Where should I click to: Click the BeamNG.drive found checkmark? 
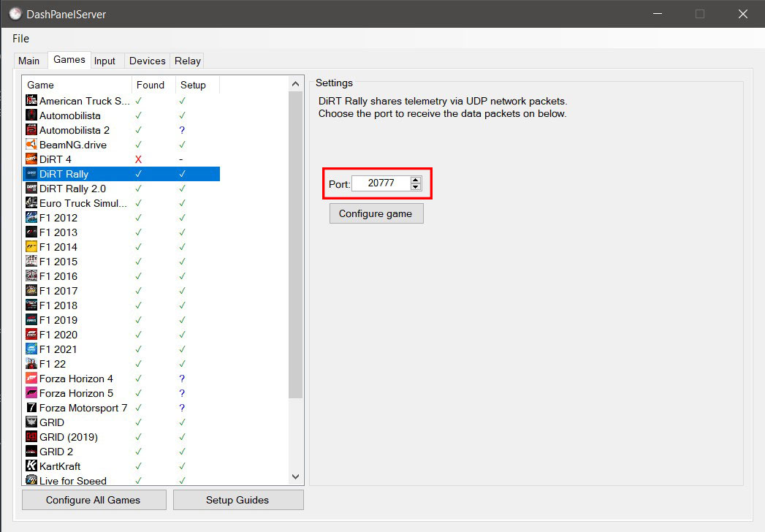139,145
